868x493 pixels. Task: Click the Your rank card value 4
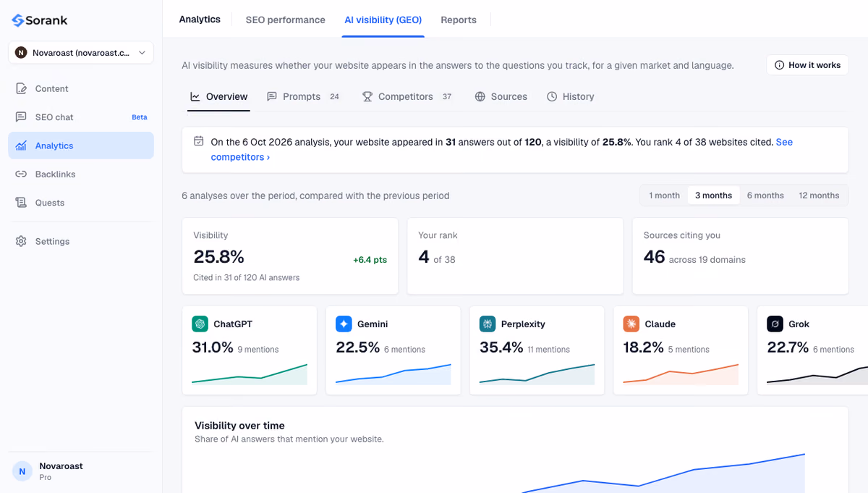pos(424,257)
